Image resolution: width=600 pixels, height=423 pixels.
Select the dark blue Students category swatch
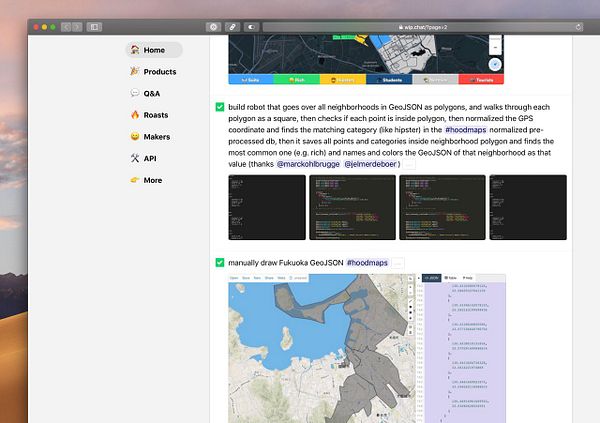tap(389, 80)
